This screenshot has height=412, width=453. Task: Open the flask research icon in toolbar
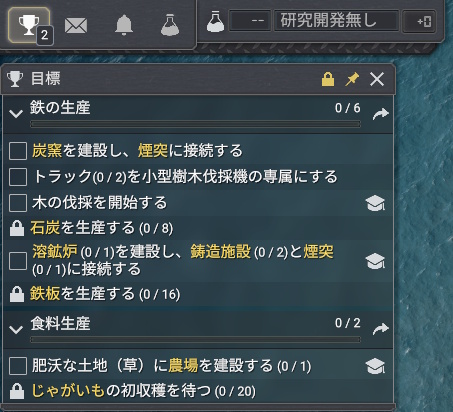coord(170,25)
